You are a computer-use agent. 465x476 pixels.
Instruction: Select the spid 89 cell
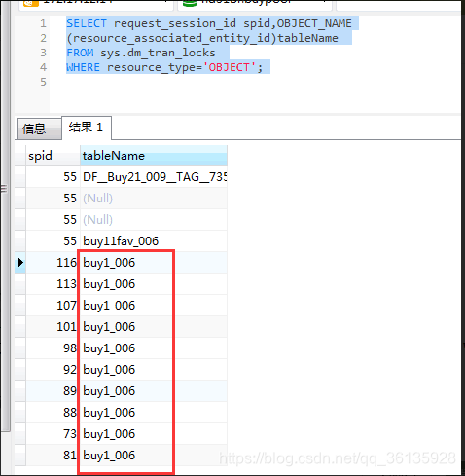[53, 391]
